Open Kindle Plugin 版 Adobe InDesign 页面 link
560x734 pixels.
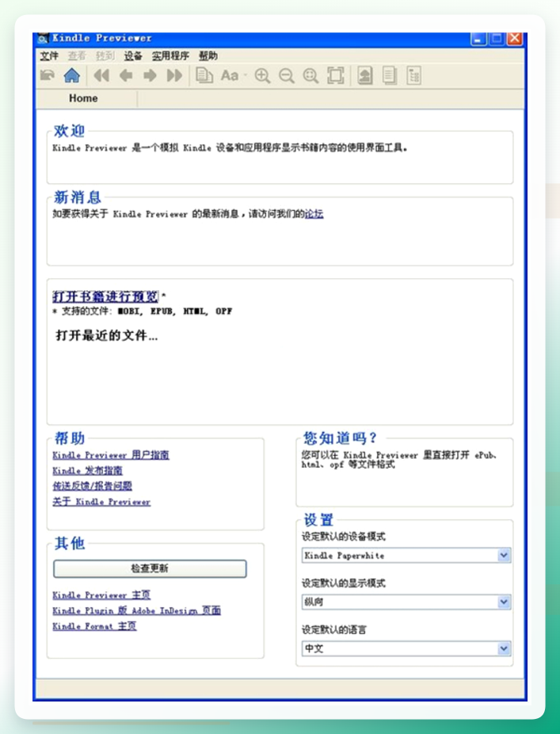point(136,610)
